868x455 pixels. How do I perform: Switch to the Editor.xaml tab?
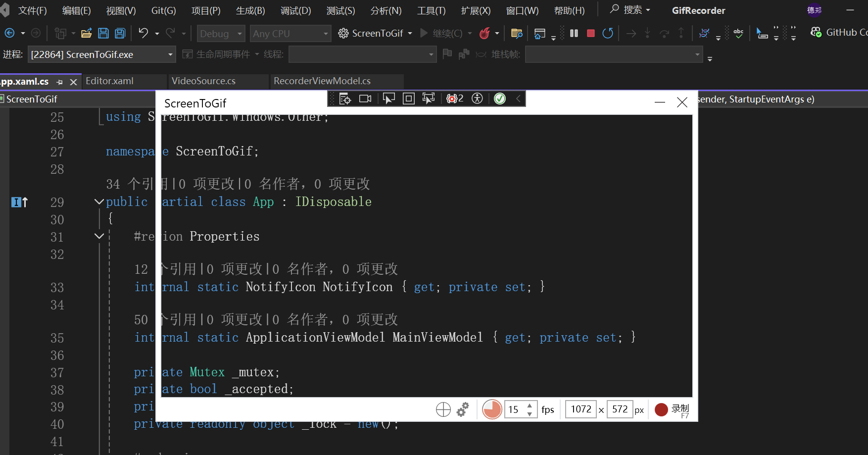pos(109,81)
